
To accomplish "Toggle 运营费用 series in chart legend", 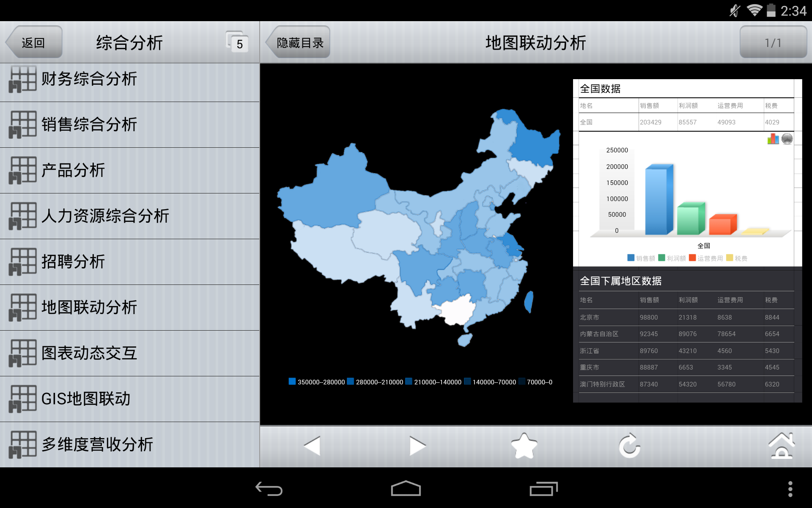I will click(x=706, y=258).
